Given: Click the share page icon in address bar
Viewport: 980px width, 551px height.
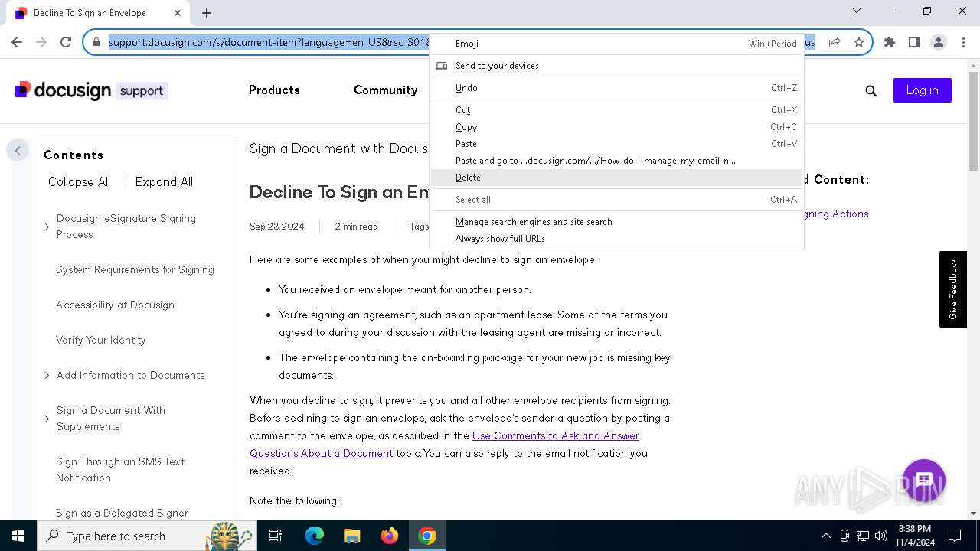Looking at the screenshot, I should coord(835,43).
